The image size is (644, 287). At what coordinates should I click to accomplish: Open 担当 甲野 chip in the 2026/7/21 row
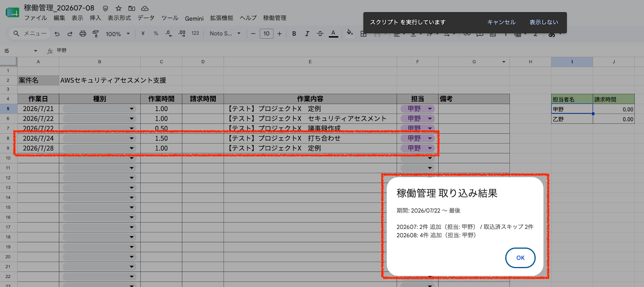[418, 109]
